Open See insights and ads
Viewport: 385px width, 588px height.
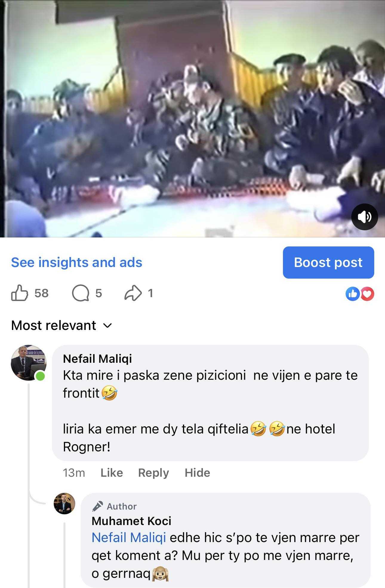click(x=77, y=263)
